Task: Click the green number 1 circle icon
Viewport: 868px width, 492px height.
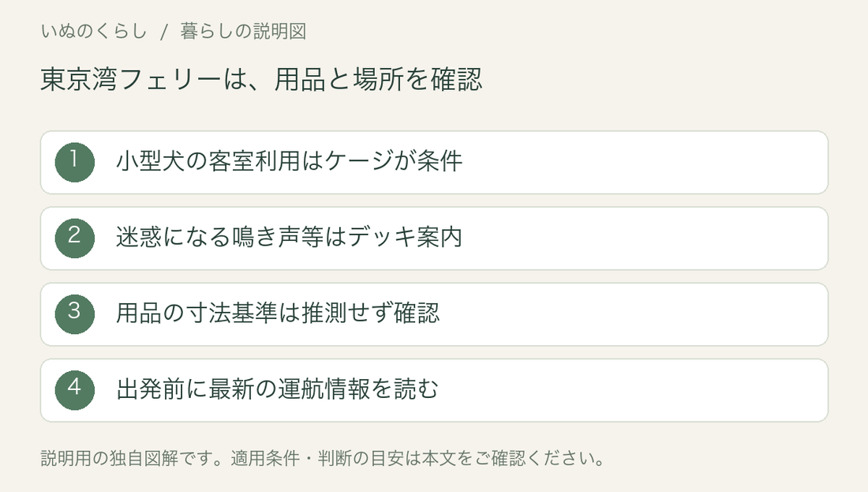Action: coord(75,163)
